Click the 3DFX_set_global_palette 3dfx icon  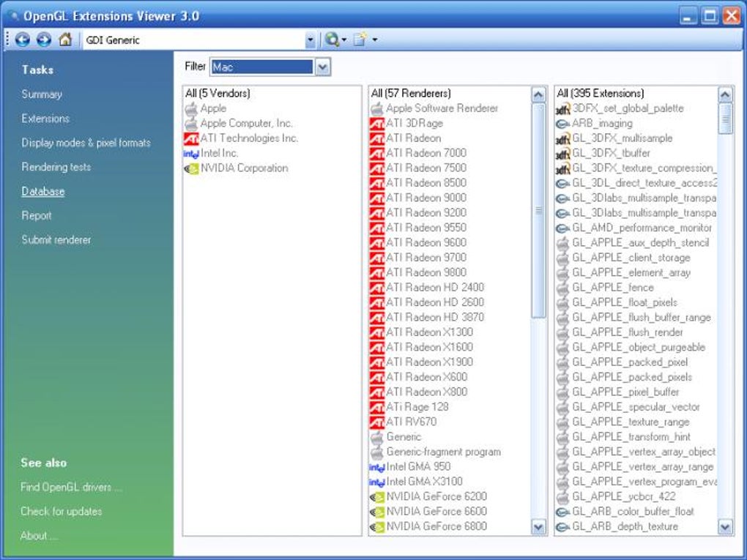pyautogui.click(x=562, y=109)
